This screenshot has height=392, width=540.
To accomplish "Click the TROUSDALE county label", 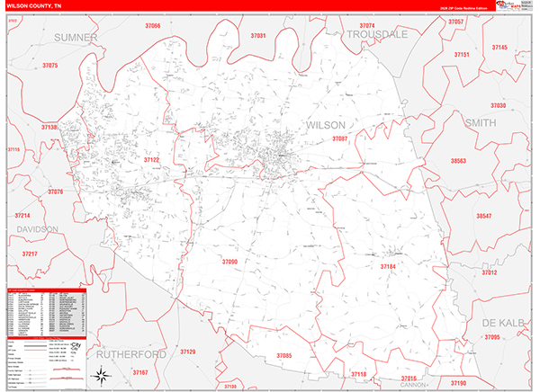I will click(x=377, y=34).
